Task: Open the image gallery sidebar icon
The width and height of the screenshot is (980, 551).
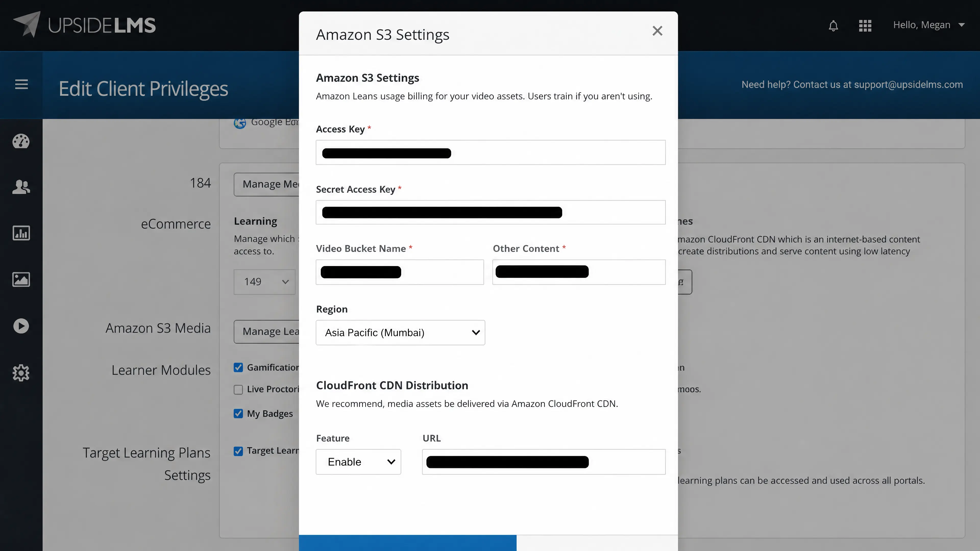Action: pos(21,280)
